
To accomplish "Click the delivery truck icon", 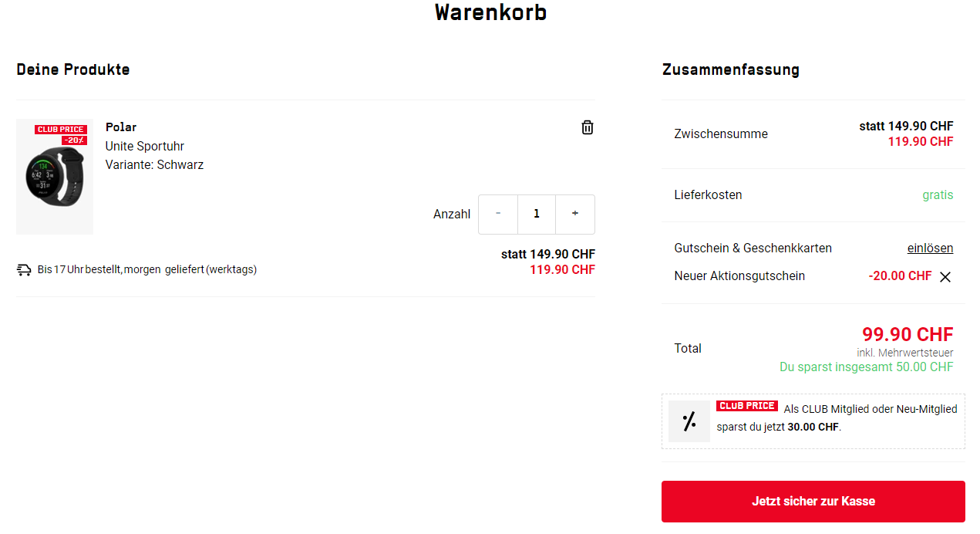I will 24,269.
